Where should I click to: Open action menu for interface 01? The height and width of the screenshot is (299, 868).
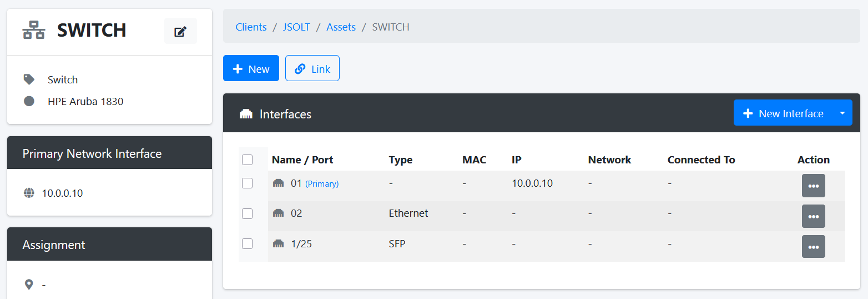point(813,186)
